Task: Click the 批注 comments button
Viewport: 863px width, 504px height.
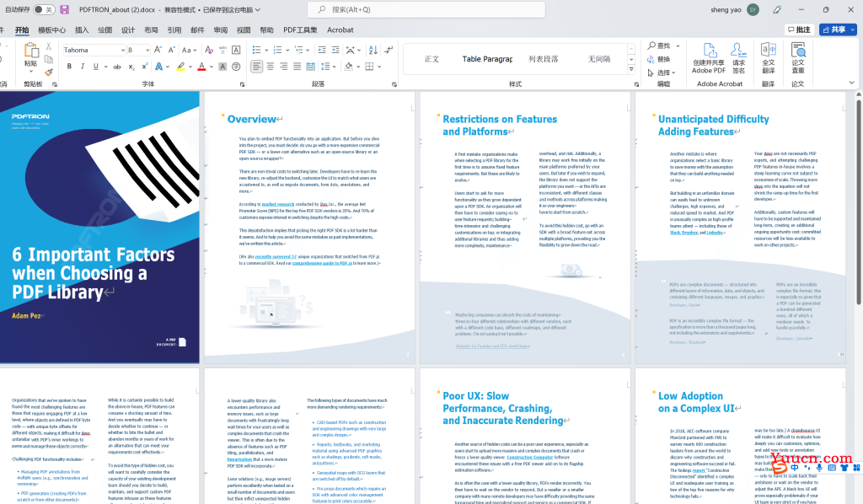Action: (x=799, y=29)
